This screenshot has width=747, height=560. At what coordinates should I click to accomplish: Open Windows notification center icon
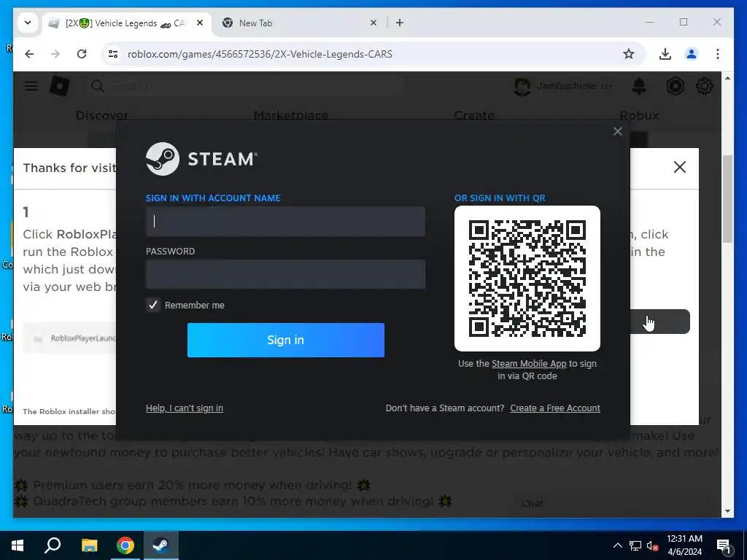point(724,546)
